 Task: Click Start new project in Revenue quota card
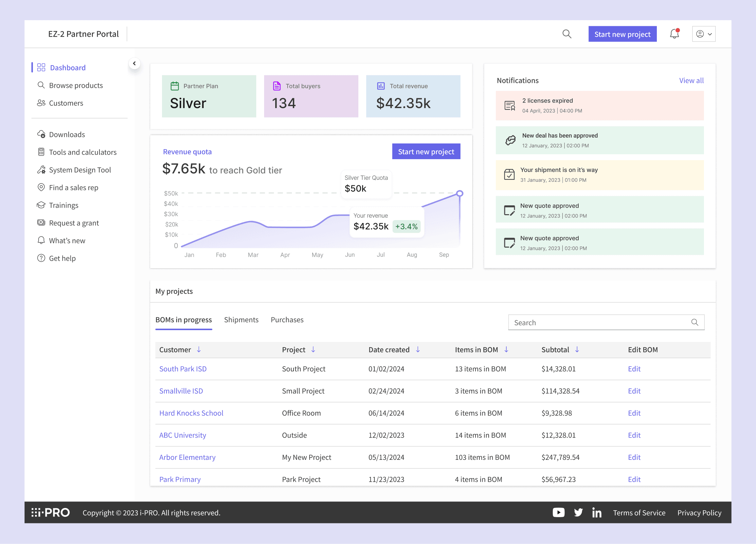(426, 152)
